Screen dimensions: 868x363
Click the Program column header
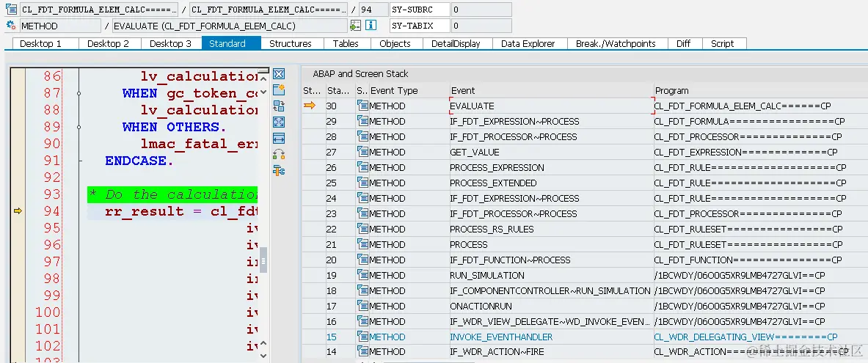(761, 91)
